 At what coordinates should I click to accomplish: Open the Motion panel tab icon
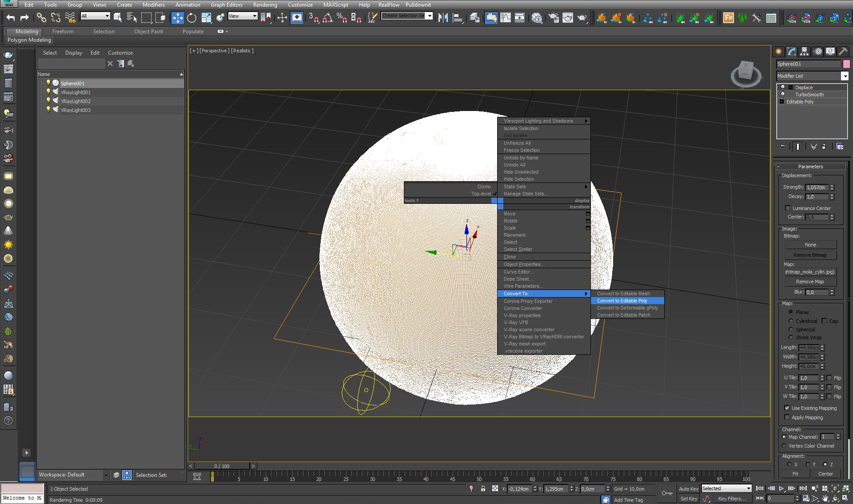pos(817,52)
